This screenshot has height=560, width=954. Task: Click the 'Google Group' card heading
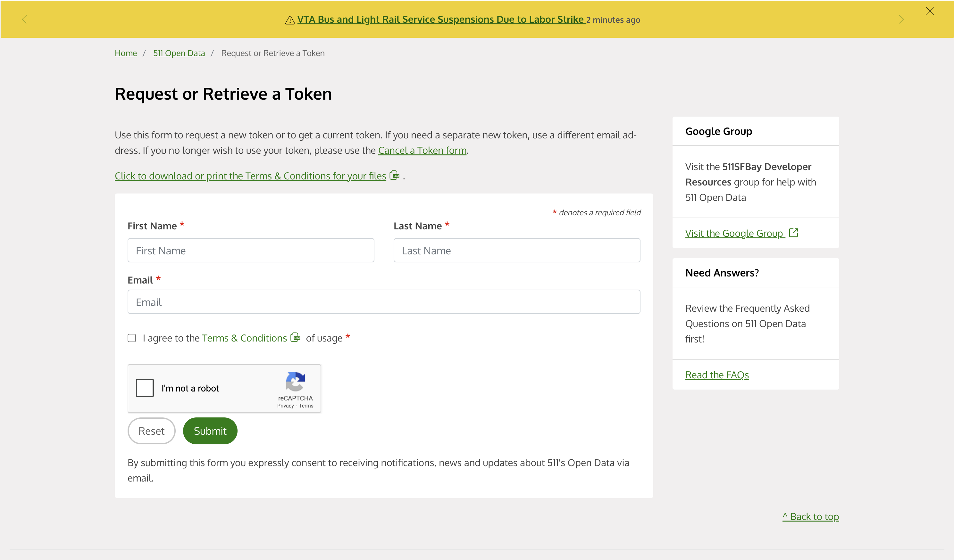coord(718,131)
